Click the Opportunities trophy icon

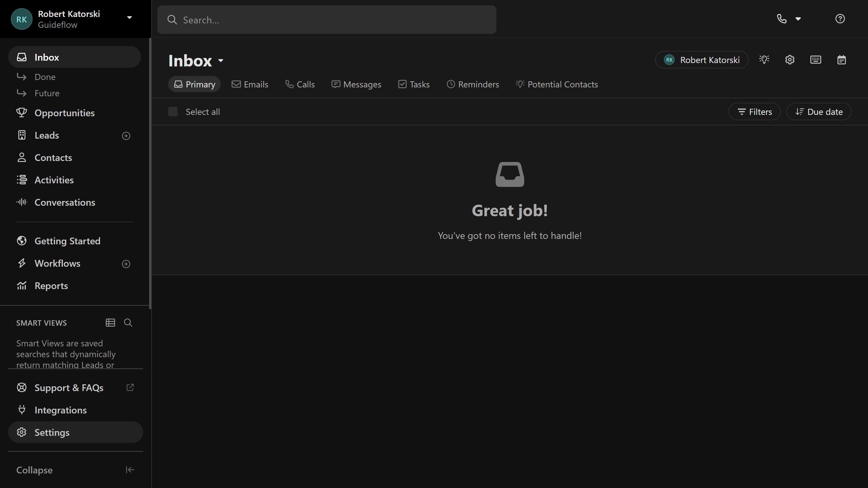(x=22, y=113)
